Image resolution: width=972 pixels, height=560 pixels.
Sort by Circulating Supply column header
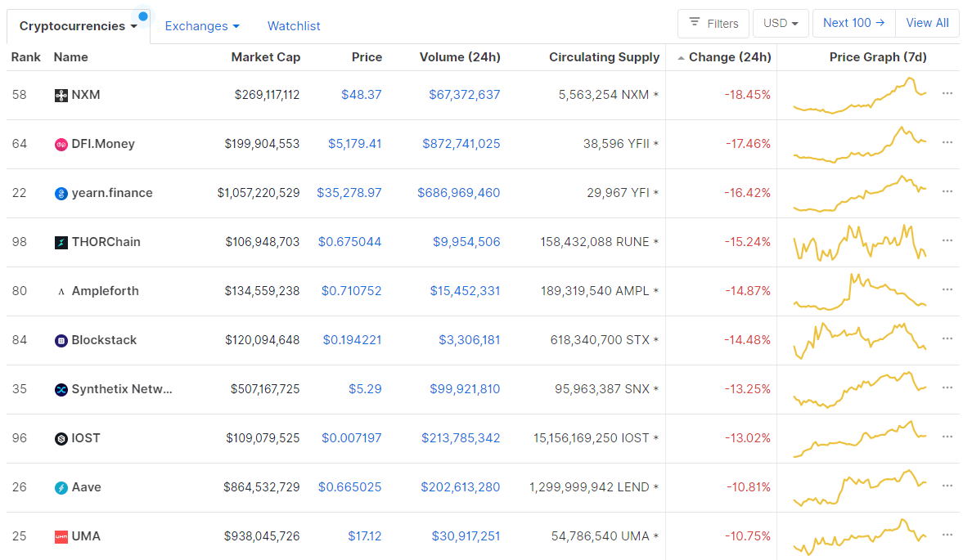604,57
